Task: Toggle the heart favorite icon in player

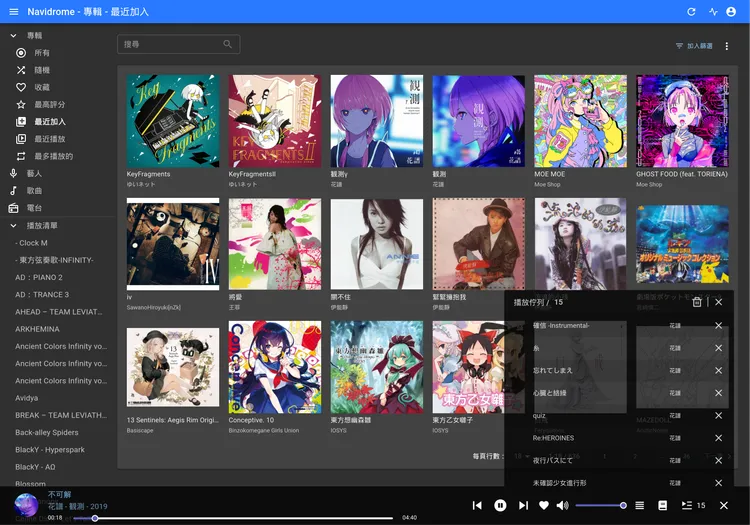Action: click(543, 506)
